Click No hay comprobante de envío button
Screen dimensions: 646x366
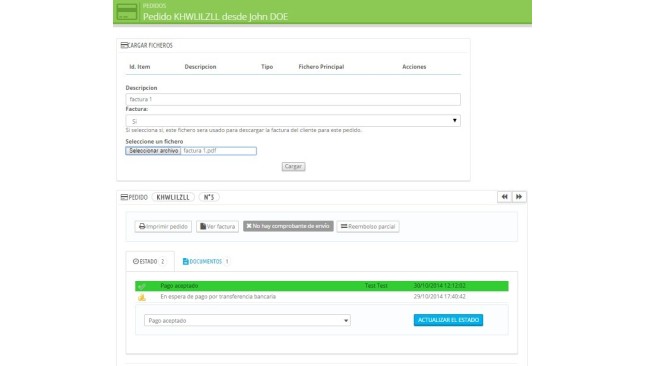[288, 226]
